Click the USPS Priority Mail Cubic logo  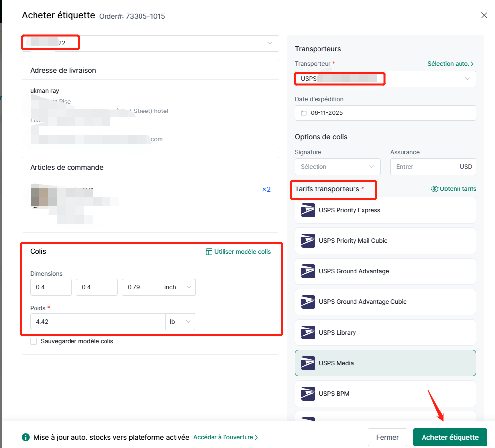(x=308, y=241)
